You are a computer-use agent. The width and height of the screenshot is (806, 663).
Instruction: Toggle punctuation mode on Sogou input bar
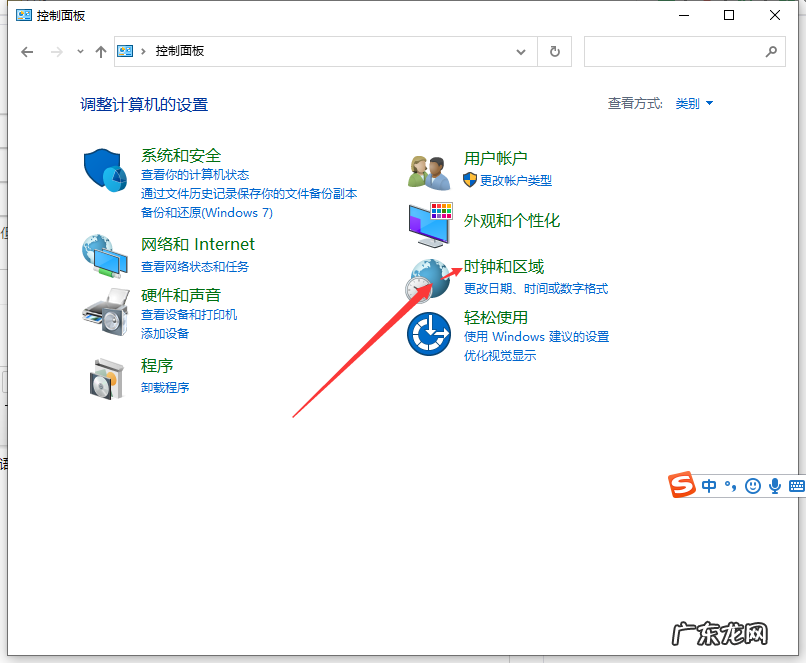[x=729, y=486]
